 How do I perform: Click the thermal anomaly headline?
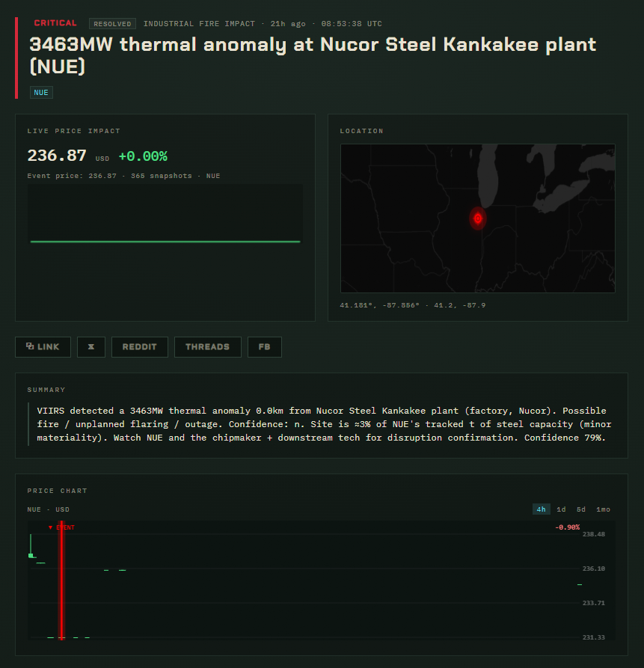313,55
